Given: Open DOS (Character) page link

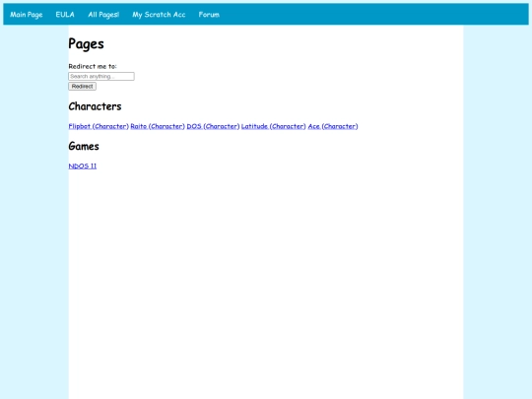Looking at the screenshot, I should pyautogui.click(x=213, y=126).
